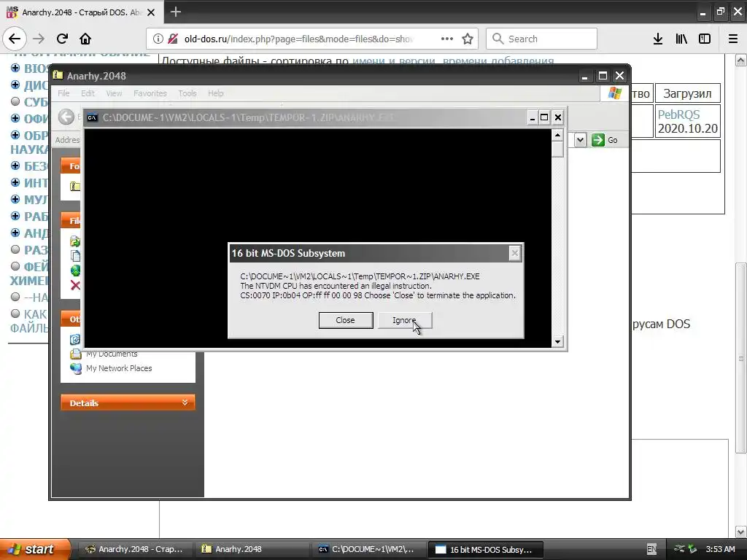747x560 pixels.
Task: Open the View menu in Anarhy.2048 window
Action: tap(114, 93)
